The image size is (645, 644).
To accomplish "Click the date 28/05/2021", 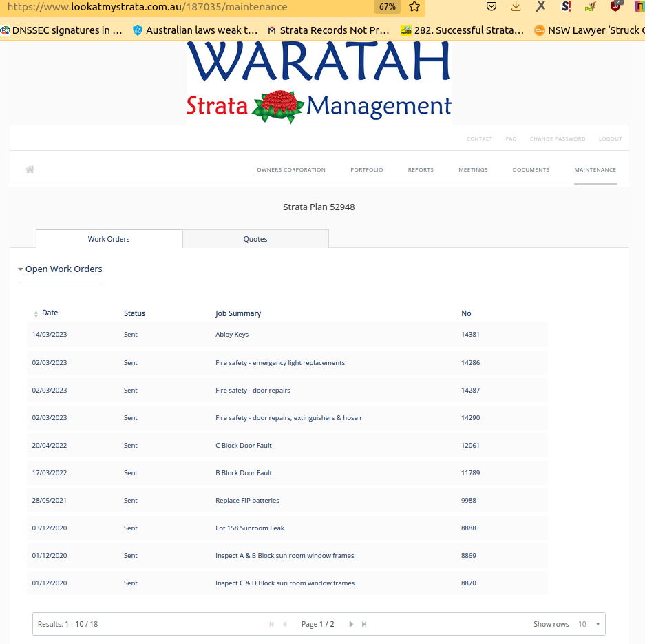I will [50, 500].
